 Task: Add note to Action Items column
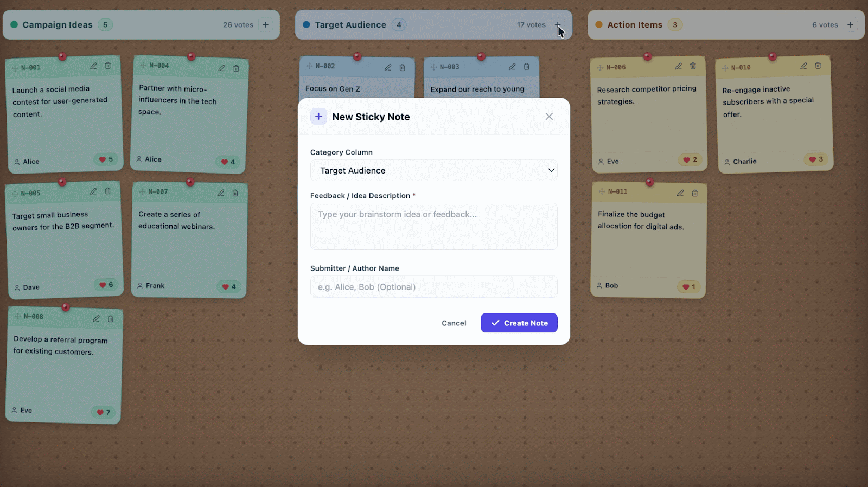pyautogui.click(x=851, y=25)
